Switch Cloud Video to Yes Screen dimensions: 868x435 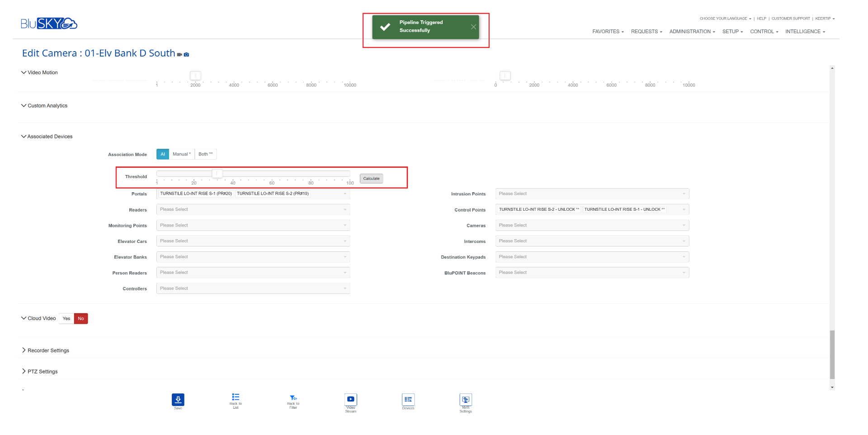tap(66, 319)
